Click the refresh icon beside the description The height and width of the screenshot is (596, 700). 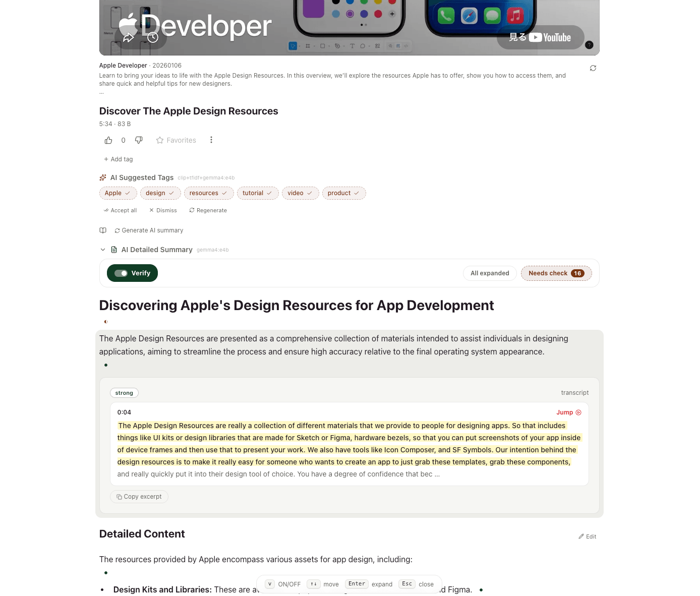tap(593, 68)
